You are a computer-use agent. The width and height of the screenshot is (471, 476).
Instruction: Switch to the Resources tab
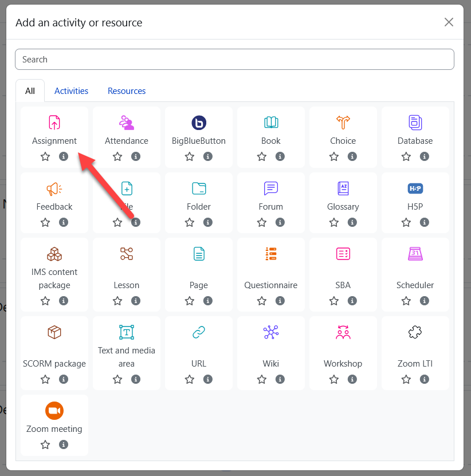pyautogui.click(x=127, y=91)
